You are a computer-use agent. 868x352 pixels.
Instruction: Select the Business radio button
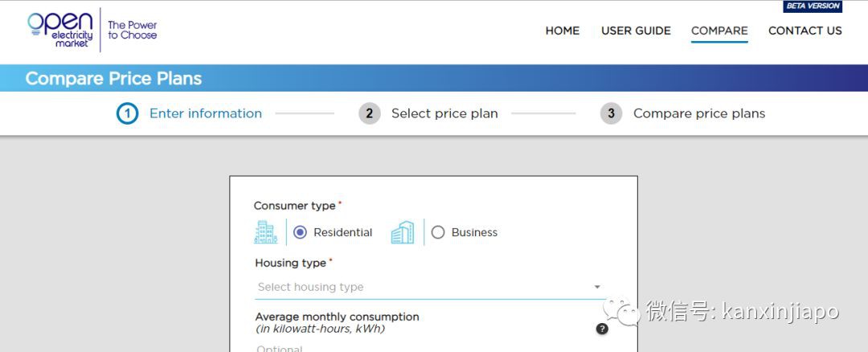(x=438, y=232)
